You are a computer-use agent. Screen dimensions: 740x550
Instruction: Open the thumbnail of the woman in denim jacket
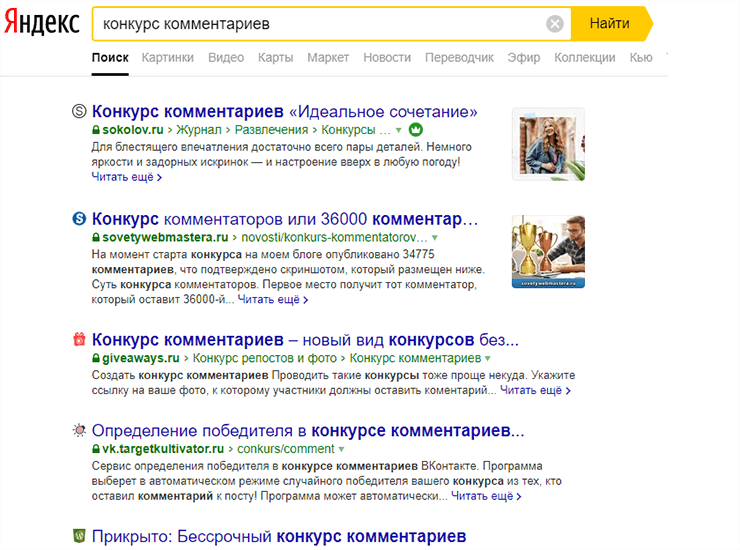[x=548, y=144]
